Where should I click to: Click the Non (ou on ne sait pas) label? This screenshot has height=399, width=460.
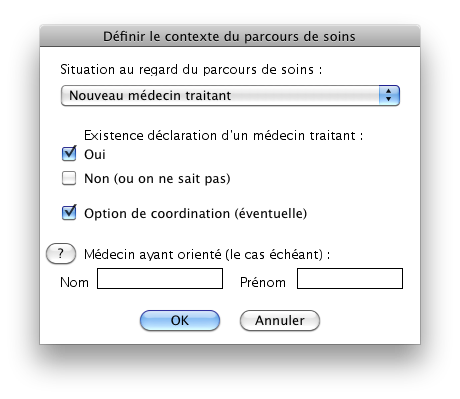coord(157,178)
